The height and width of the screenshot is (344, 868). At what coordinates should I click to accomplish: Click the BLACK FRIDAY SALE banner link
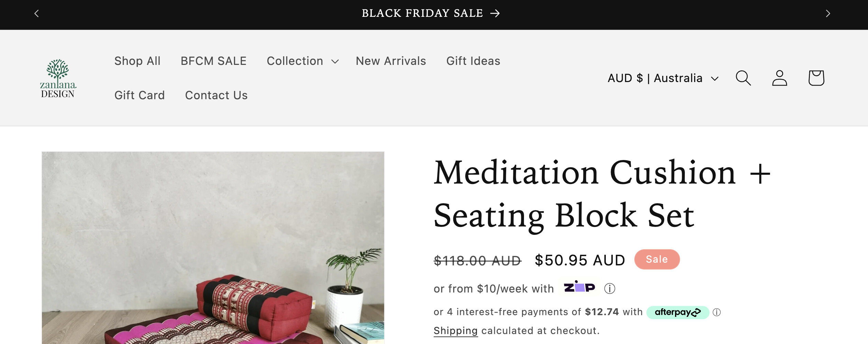tap(431, 13)
